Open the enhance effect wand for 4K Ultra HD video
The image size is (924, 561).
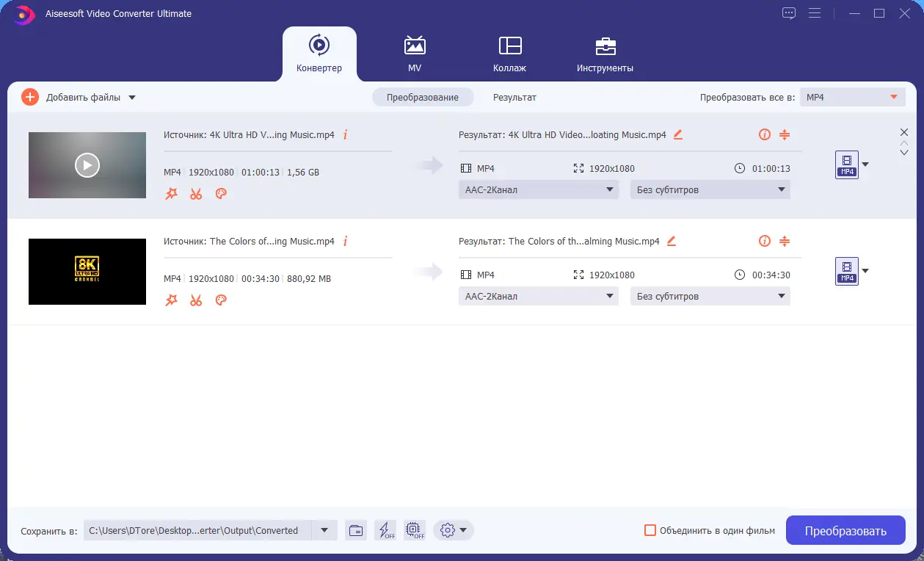171,194
